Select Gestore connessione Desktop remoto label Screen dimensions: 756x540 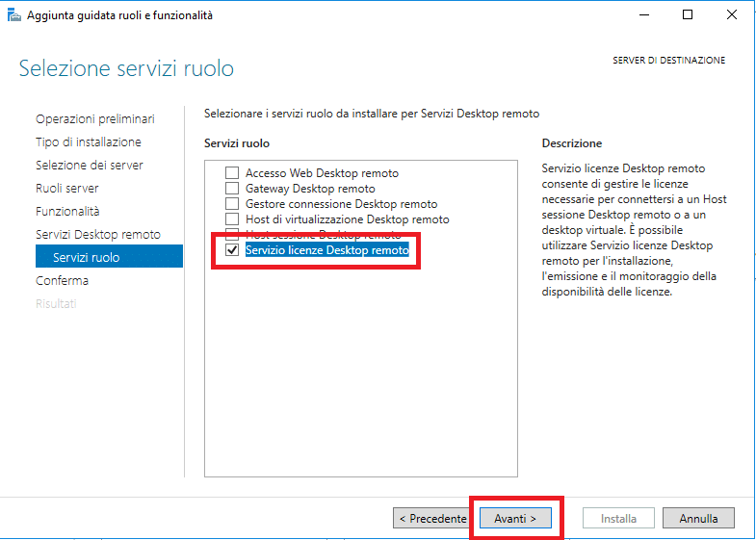(x=341, y=204)
